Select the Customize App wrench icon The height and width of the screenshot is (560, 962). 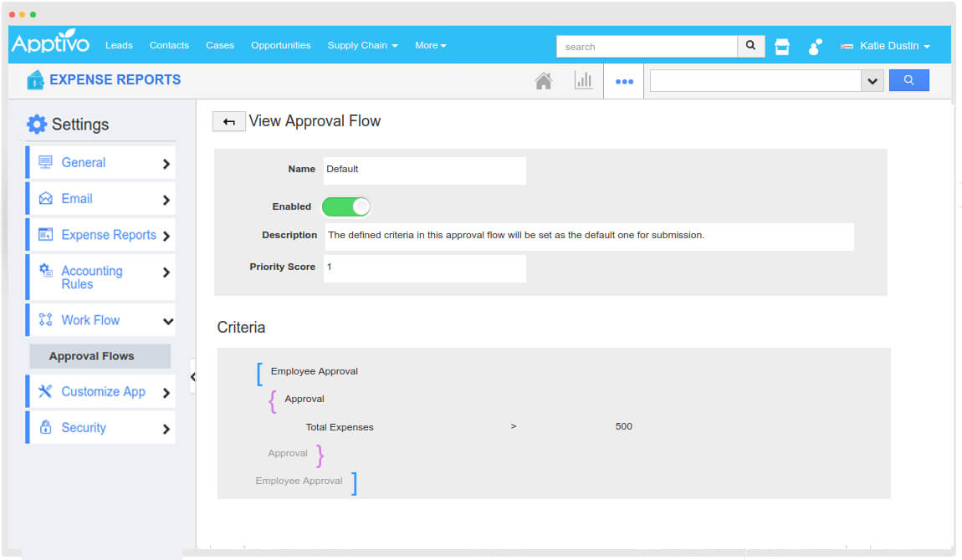point(48,391)
